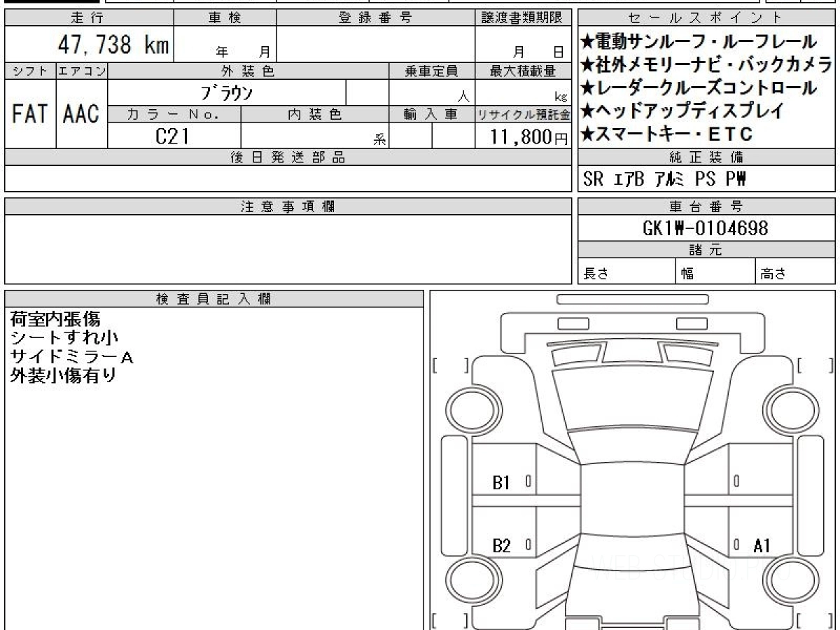Viewport: 840px width, 630px height.
Task: Click the 譲渡書類期限 header cell
Action: point(524,18)
